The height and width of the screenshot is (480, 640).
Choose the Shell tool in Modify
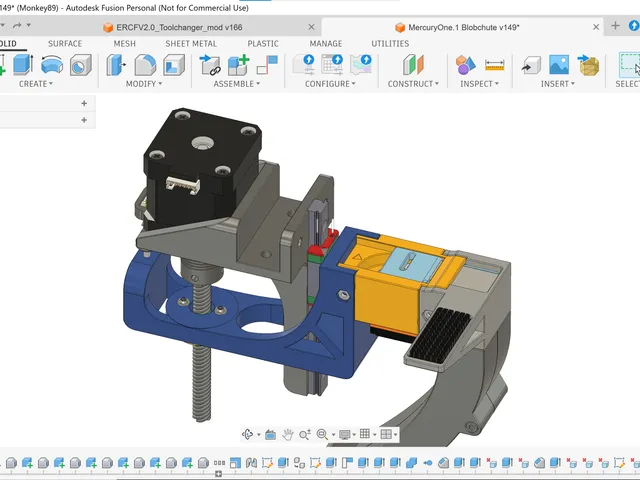coord(174,65)
